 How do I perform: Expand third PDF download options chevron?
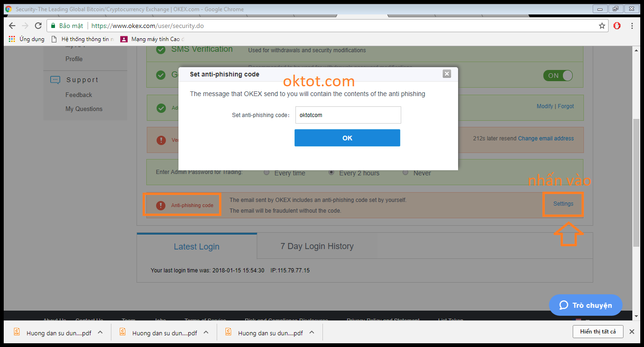pos(312,333)
